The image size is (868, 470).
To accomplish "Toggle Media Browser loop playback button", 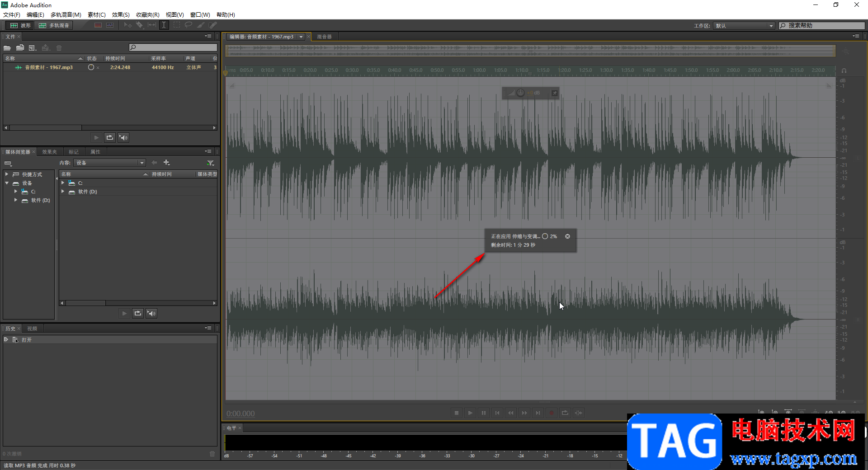I will (138, 313).
